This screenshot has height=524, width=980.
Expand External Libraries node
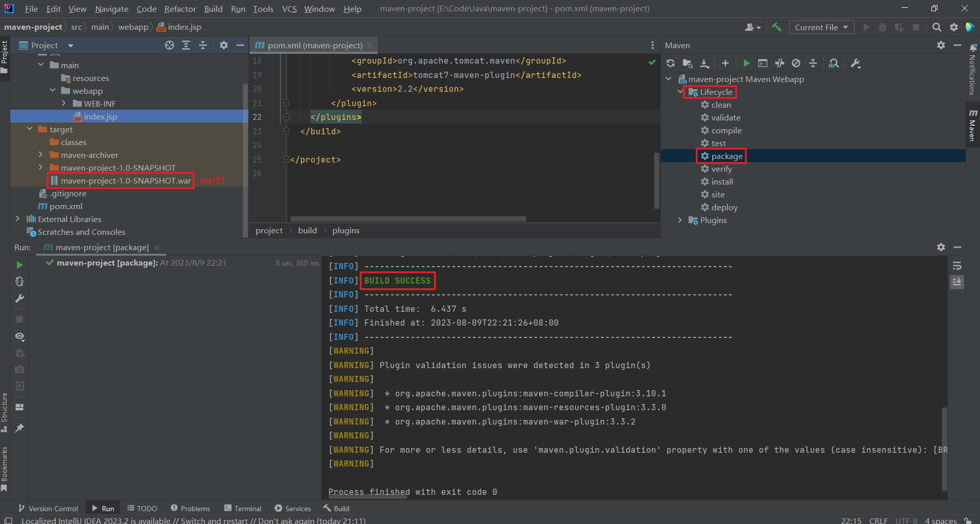pos(18,219)
